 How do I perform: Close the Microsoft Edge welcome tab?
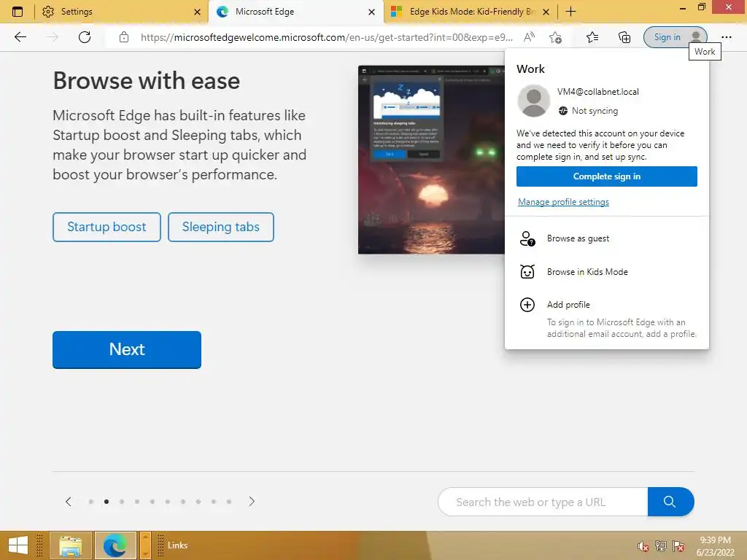(x=371, y=12)
